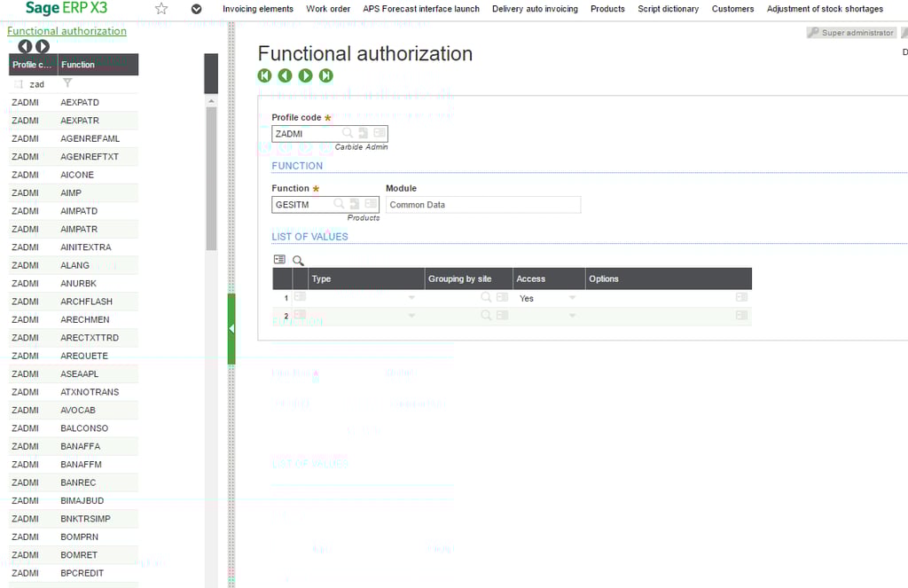Click jump-to icon in Profile code field
Image resolution: width=908 pixels, height=588 pixels.
coord(363,133)
